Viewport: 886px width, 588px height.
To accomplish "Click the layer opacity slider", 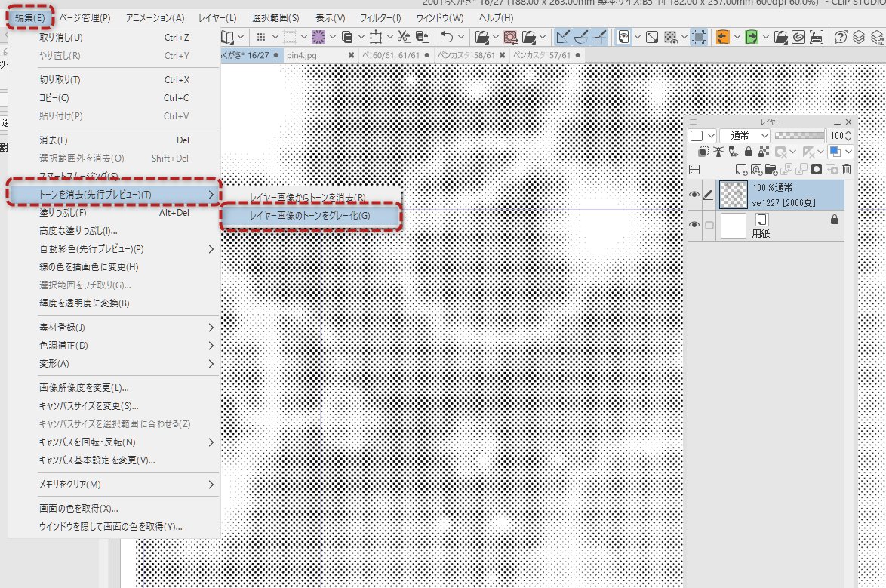I will (x=799, y=136).
